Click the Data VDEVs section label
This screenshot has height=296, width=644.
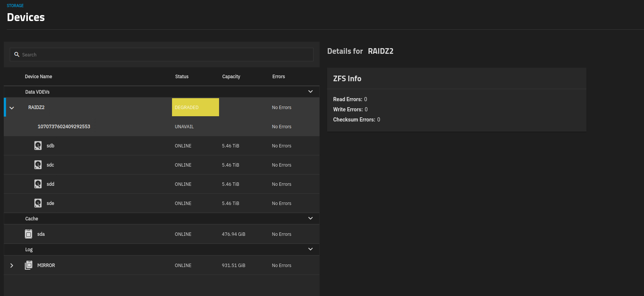(37, 92)
